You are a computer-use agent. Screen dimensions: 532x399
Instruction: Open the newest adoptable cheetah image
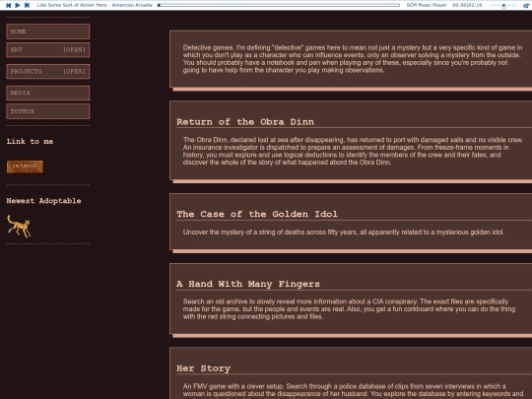(20, 226)
